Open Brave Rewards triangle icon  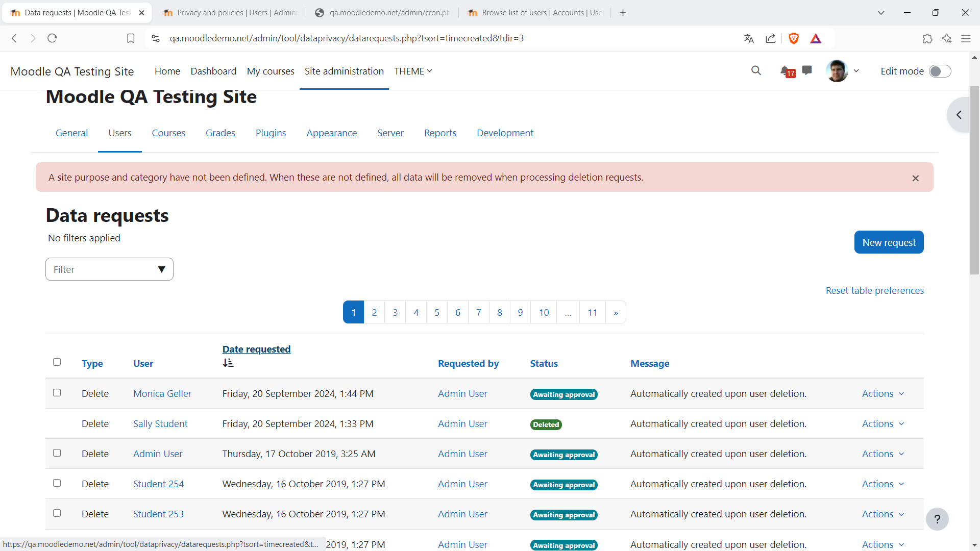(x=816, y=38)
